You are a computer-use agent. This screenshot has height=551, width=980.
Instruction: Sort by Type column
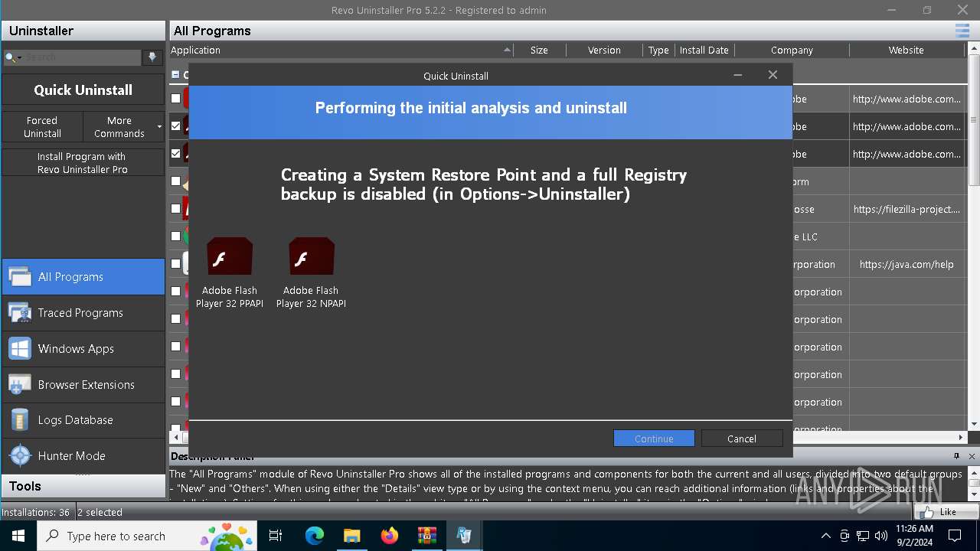point(658,50)
